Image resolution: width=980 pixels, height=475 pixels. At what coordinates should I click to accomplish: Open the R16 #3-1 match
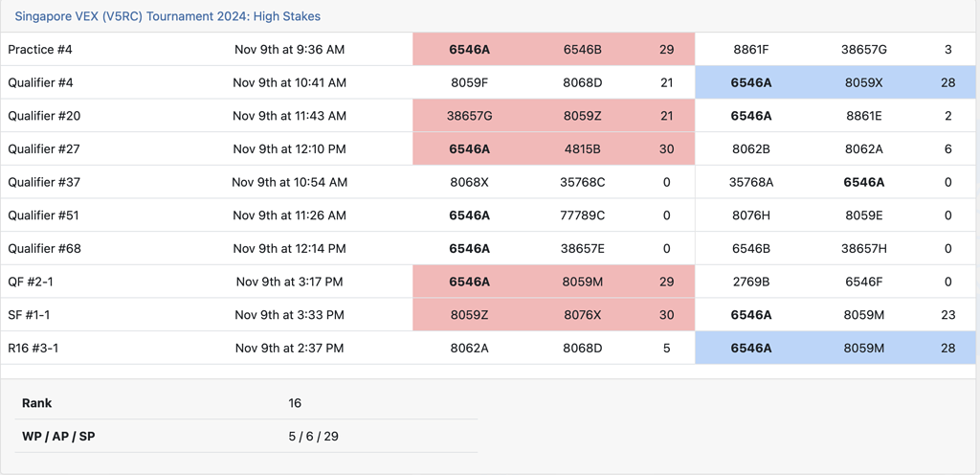pyautogui.click(x=33, y=348)
